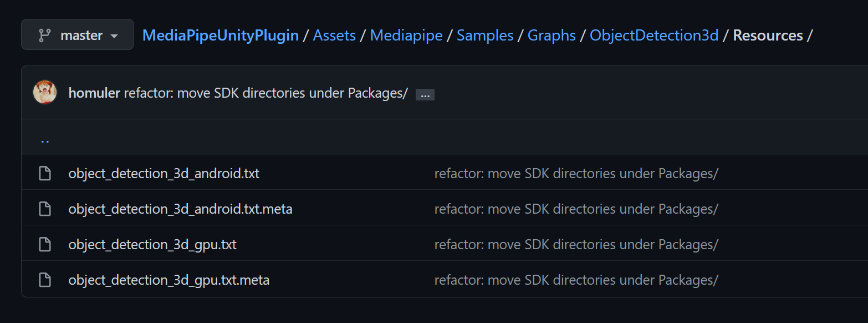Click the file icon beside object_detection_3d_android.txt.meta
This screenshot has width=868, height=323.
click(45, 208)
